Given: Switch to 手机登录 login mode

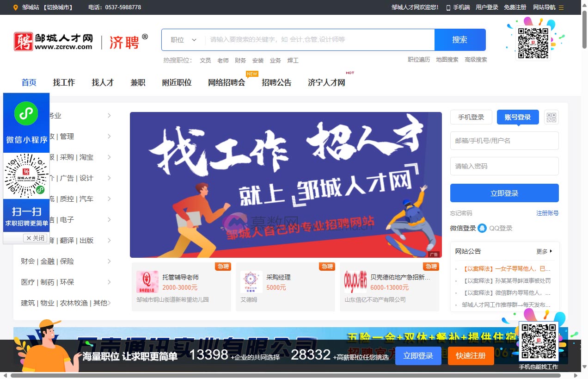Looking at the screenshot, I should [x=471, y=117].
